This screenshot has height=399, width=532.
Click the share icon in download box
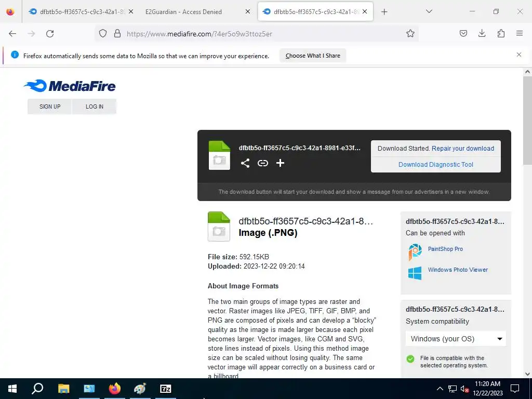[x=245, y=163]
